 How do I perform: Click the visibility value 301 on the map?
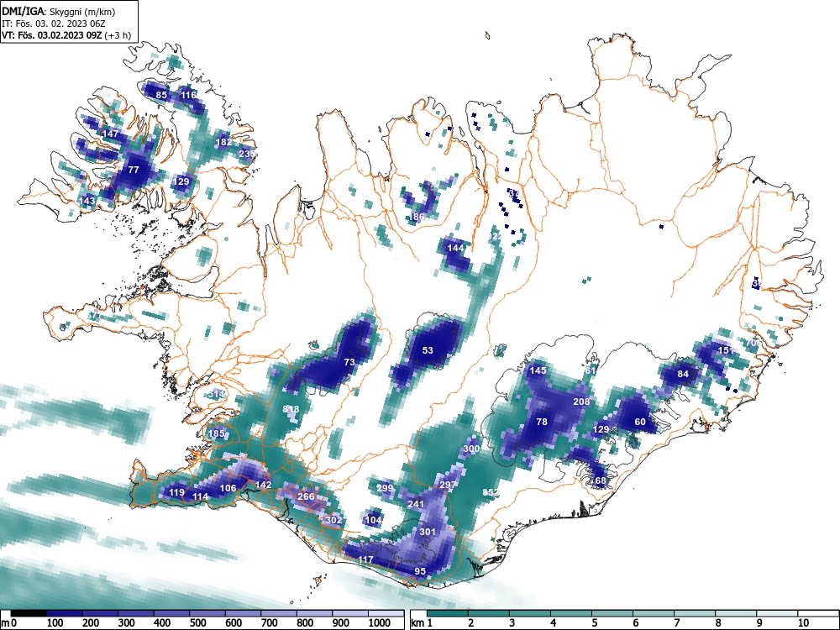[x=428, y=532]
